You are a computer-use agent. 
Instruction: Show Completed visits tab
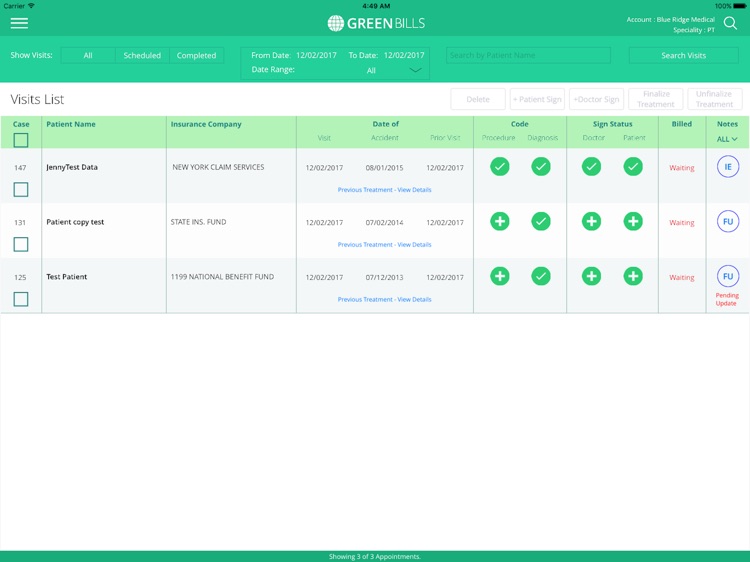[196, 55]
